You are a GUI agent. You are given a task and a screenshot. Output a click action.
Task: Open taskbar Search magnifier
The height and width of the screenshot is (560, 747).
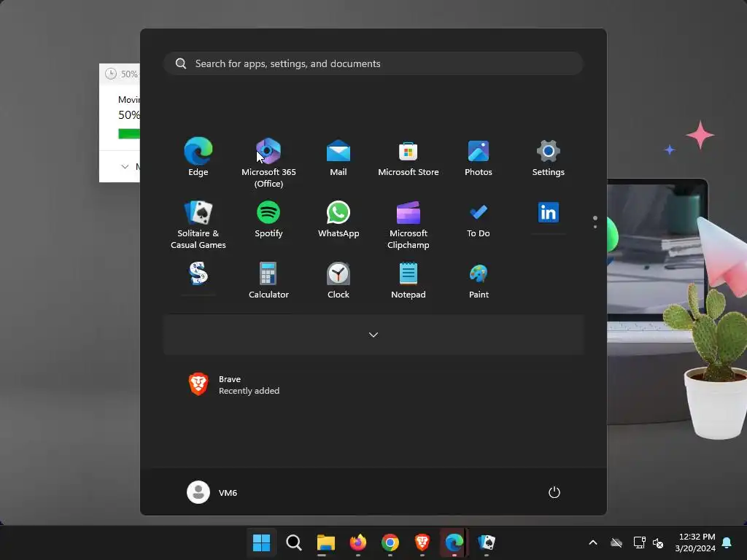[293, 542]
